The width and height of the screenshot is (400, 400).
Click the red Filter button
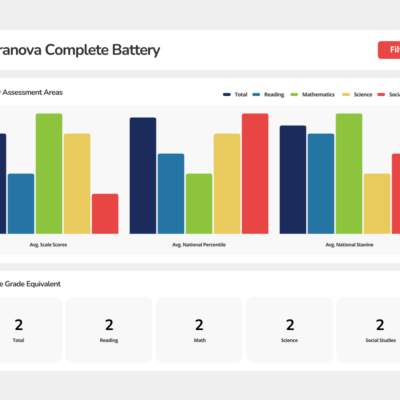tap(389, 50)
